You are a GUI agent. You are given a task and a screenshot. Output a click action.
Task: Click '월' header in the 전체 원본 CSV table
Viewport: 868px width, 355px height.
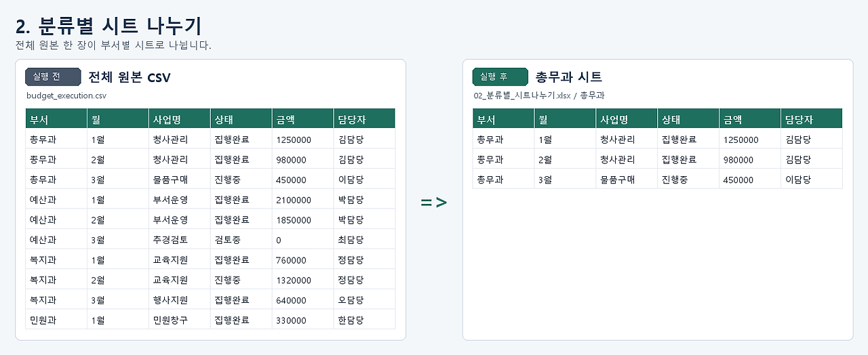(118, 119)
